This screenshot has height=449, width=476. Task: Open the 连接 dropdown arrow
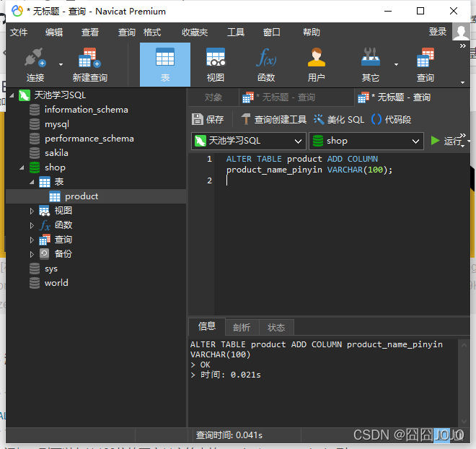(x=61, y=64)
